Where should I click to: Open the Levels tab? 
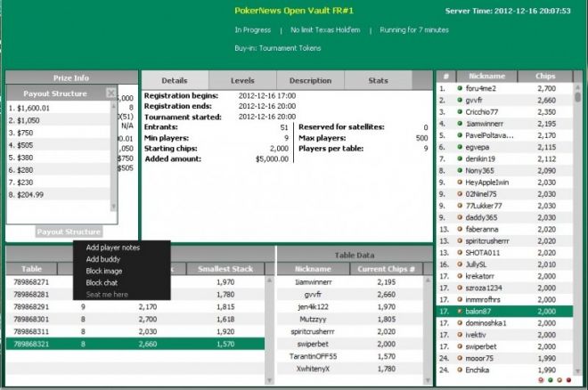coord(242,80)
